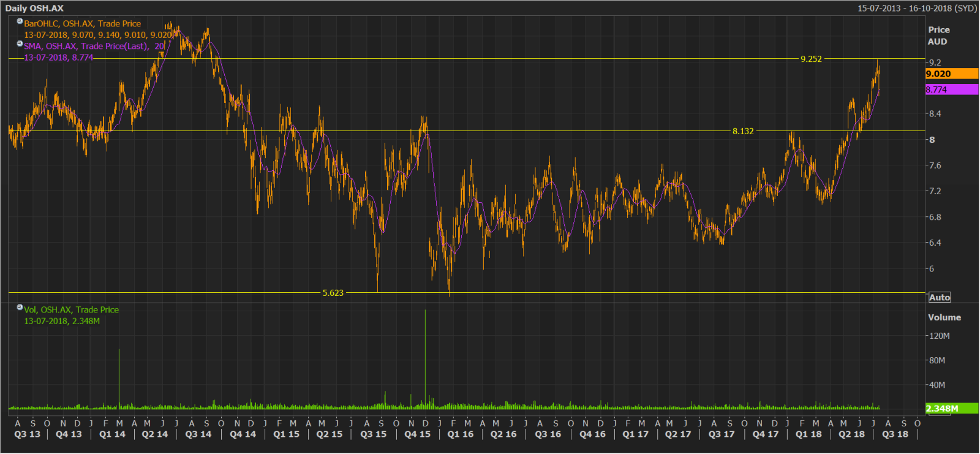Select Q3 14 on the time axis

(198, 434)
